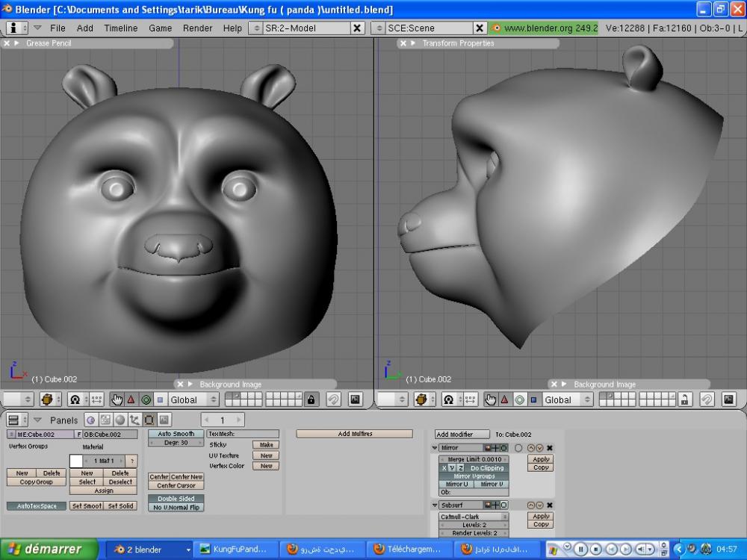The height and width of the screenshot is (560, 747).
Task: Toggle the closed padlock layer lock in left viewport
Action: point(311,399)
